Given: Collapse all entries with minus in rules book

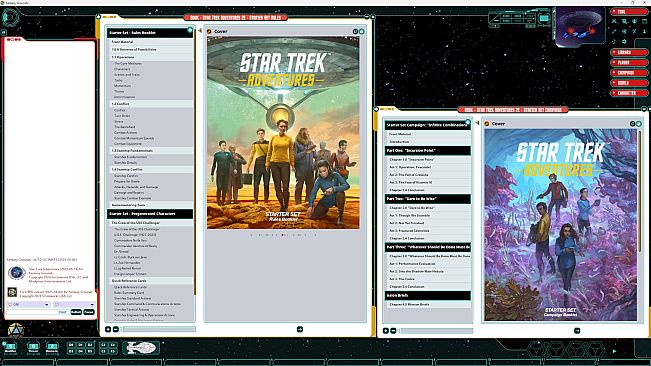Looking at the screenshot, I should point(115,329).
